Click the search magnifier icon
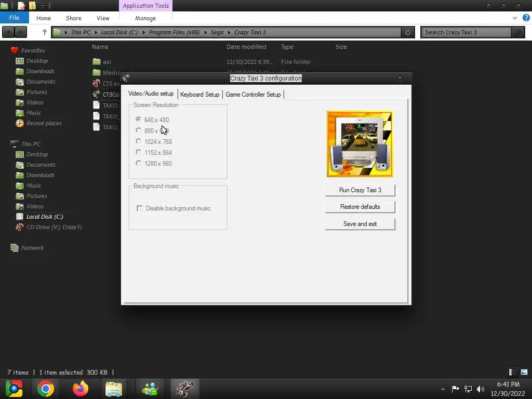Screen dimensions: 532x399 click(518, 32)
